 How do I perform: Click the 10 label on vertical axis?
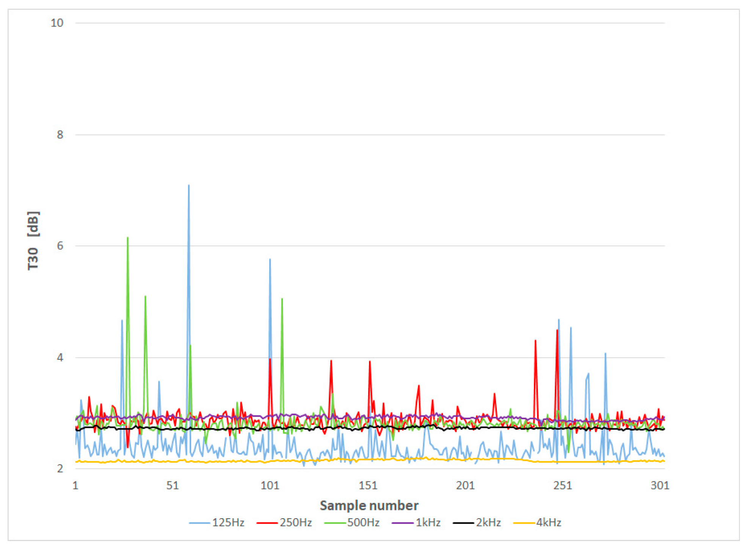57,23
